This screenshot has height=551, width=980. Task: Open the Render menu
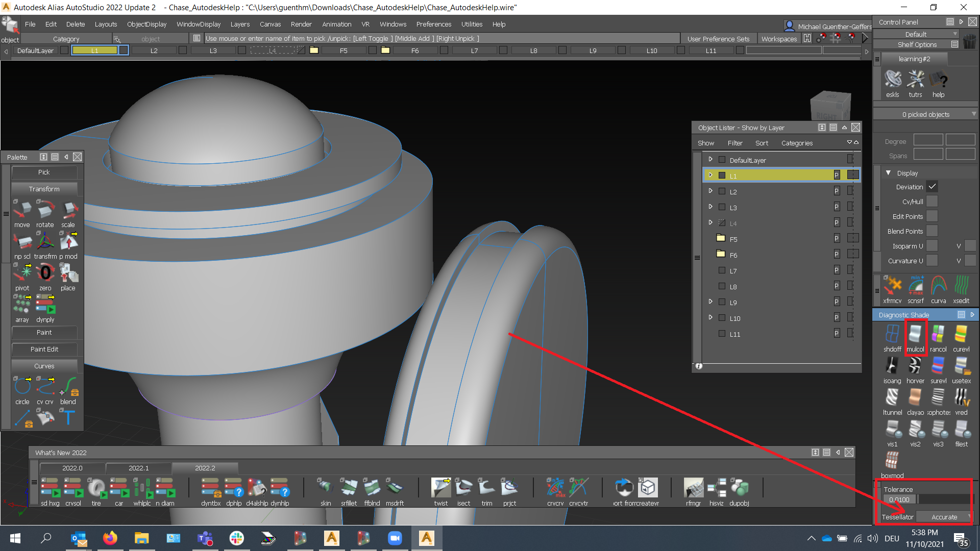pyautogui.click(x=301, y=24)
